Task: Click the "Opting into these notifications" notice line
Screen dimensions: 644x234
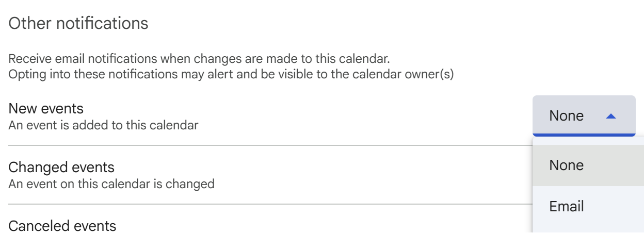Action: click(231, 74)
